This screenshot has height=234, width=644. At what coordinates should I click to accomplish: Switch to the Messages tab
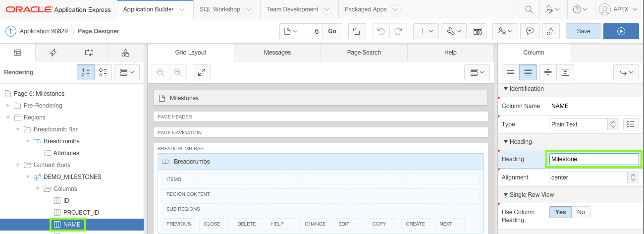pyautogui.click(x=277, y=53)
